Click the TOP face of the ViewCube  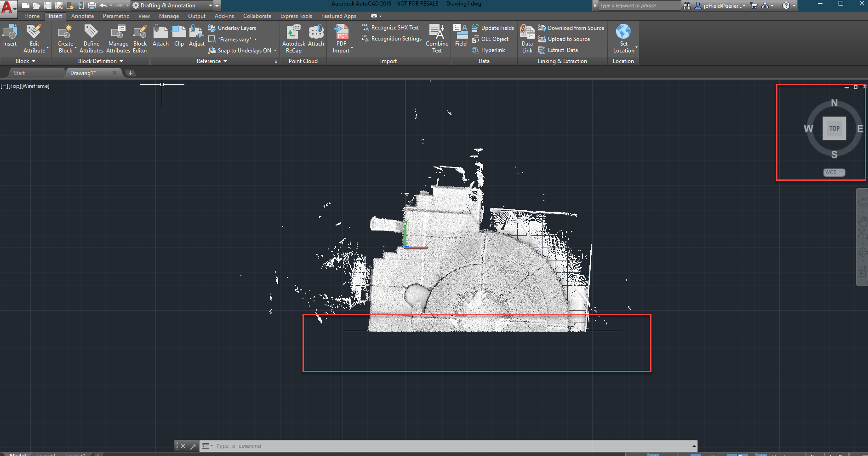834,128
